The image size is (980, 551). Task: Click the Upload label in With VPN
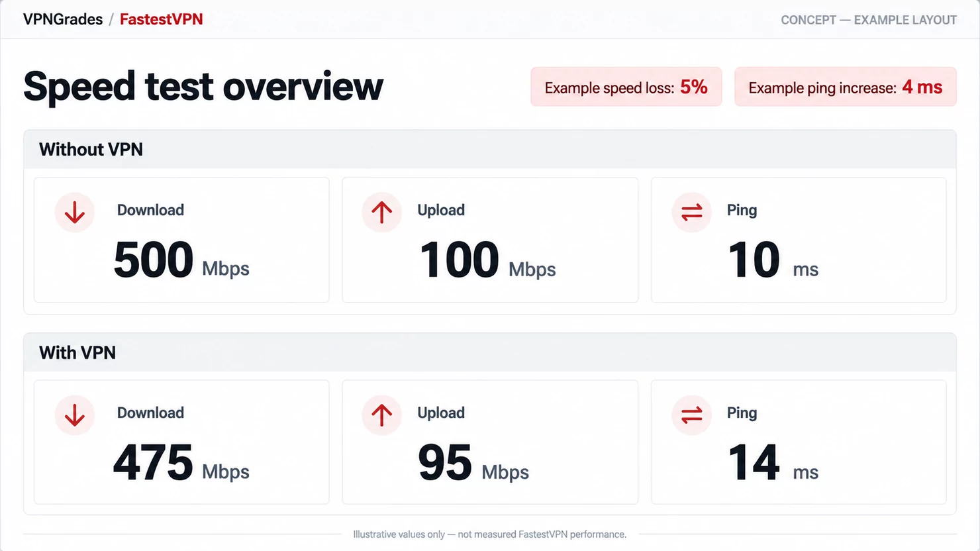point(441,413)
